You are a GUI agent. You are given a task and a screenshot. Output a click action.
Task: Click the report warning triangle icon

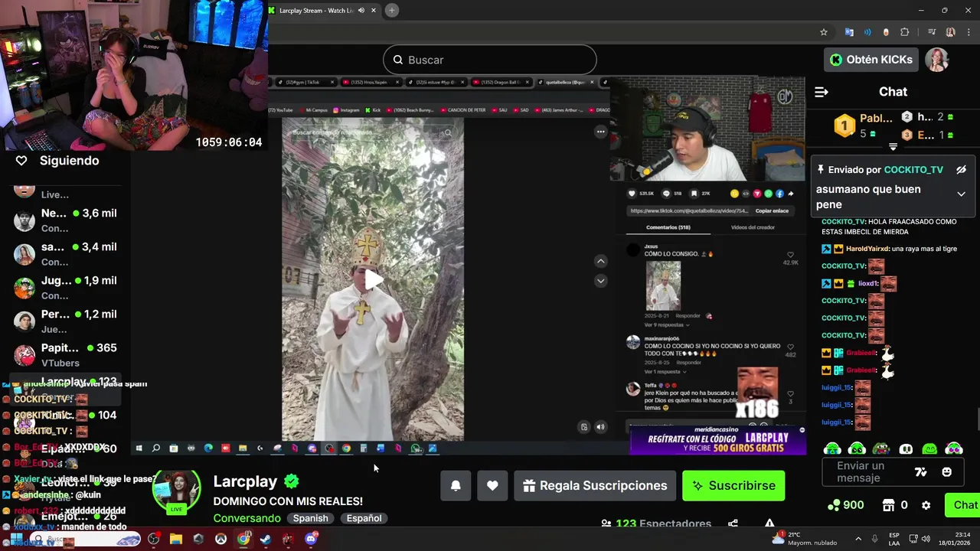pos(769,523)
